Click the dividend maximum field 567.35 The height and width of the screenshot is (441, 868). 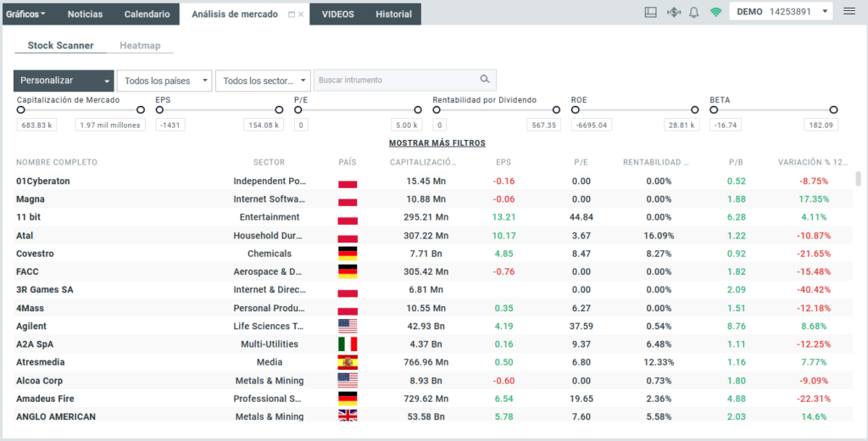coord(544,125)
